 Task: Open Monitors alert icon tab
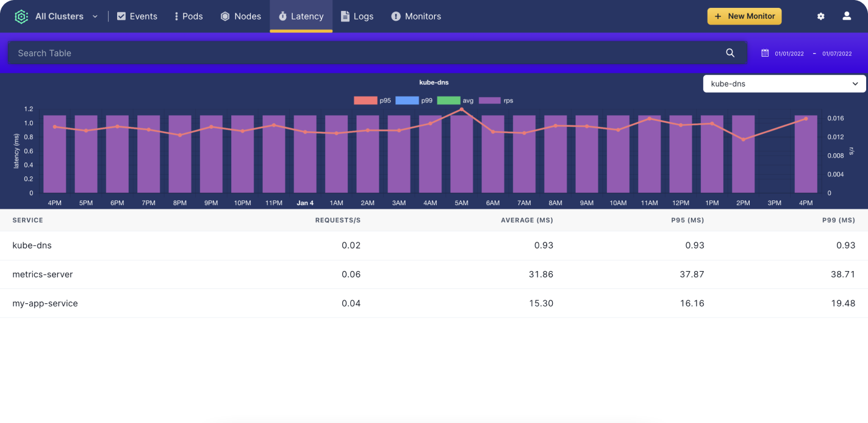396,16
